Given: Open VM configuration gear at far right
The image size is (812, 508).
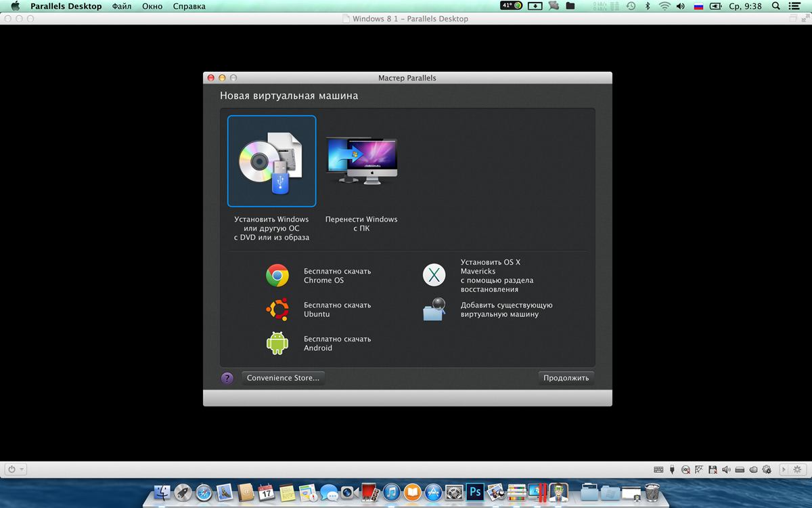Looking at the screenshot, I should click(798, 469).
